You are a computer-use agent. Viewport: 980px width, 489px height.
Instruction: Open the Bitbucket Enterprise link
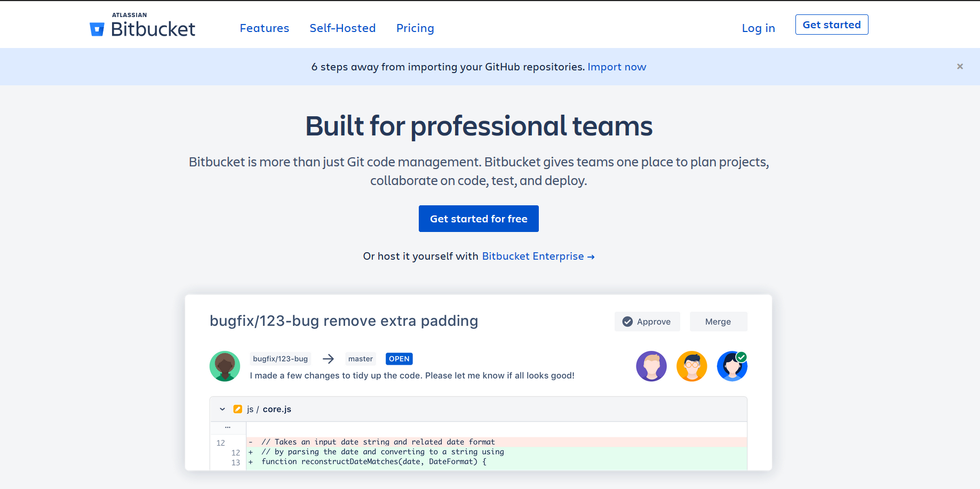(538, 256)
